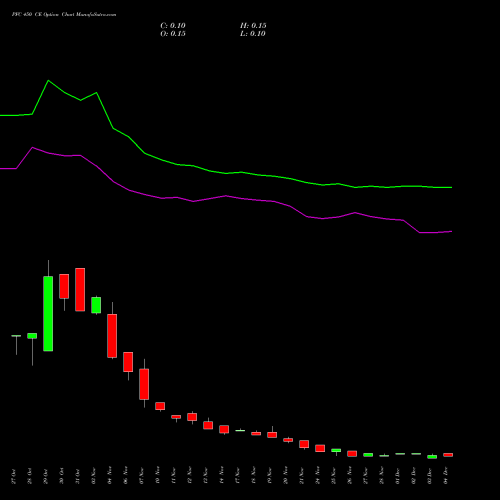500x500 pixels.
Task: Select the tall green candle on 29 Oct
Action: [48, 313]
